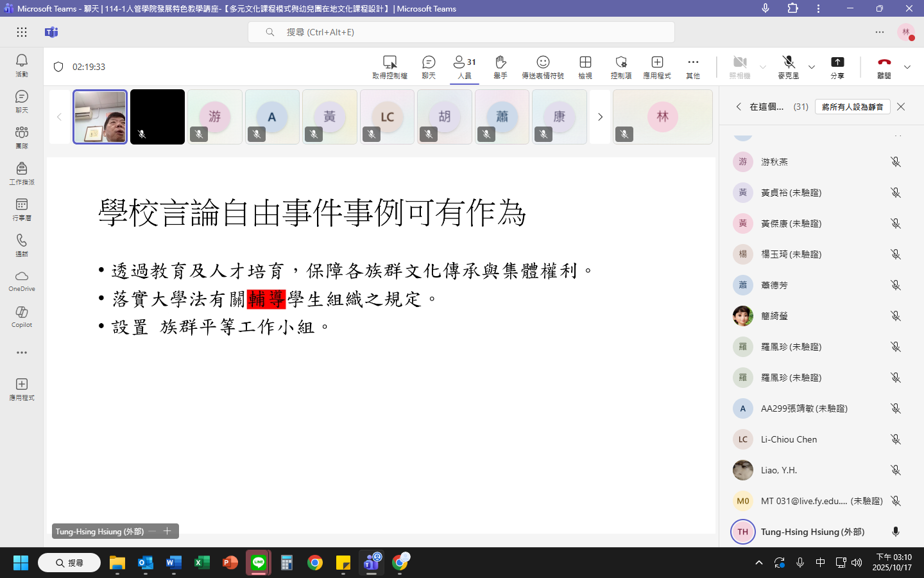This screenshot has height=578, width=924.
Task: Open the meeting chat (聊天) icon
Action: 429,66
